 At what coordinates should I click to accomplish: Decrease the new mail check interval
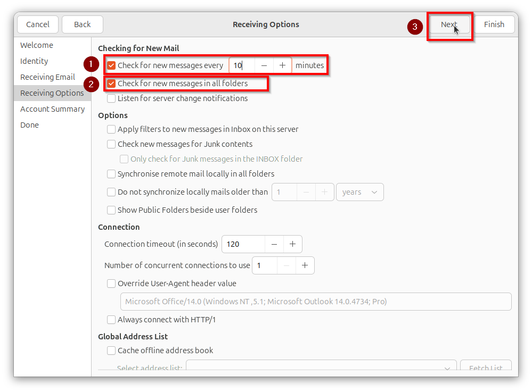264,65
